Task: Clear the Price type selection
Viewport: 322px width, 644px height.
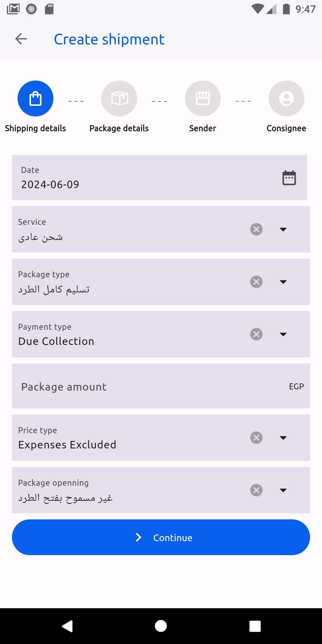Action: (x=256, y=438)
